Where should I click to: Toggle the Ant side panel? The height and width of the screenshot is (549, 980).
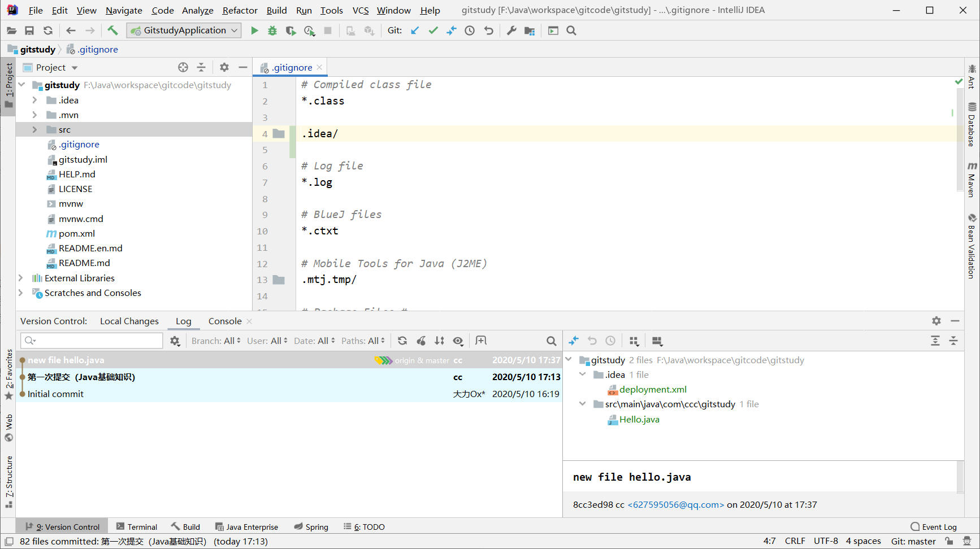point(972,76)
